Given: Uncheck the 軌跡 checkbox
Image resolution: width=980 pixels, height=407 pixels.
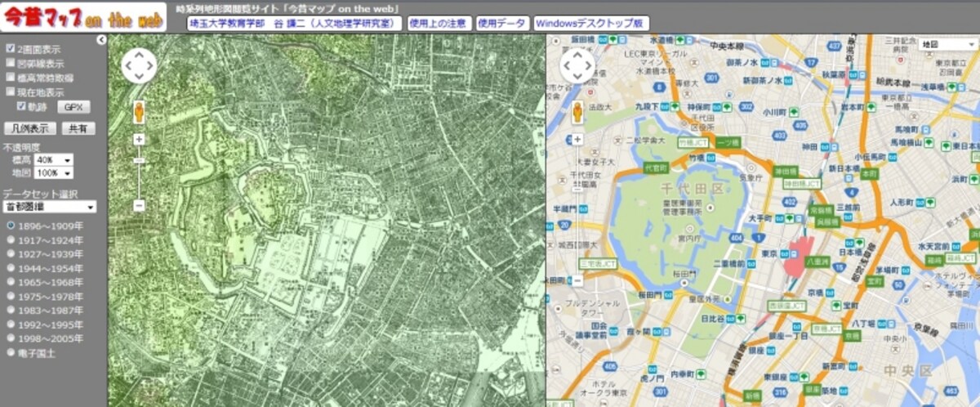Looking at the screenshot, I should (x=22, y=106).
